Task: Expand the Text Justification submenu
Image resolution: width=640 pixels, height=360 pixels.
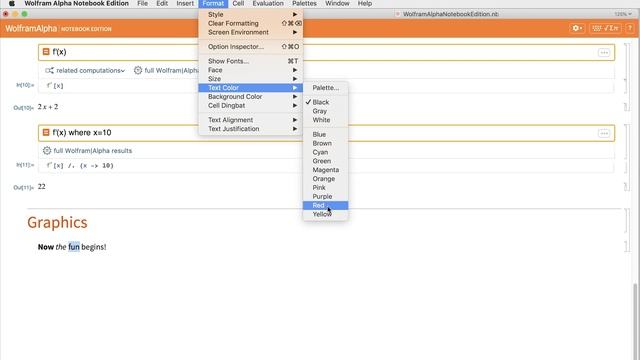Action: [251, 129]
